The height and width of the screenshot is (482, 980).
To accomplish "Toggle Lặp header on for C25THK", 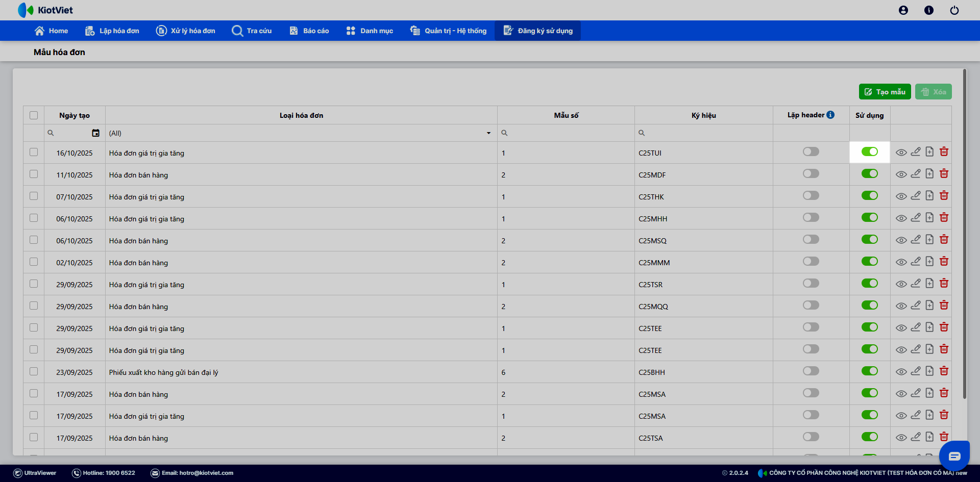I will [811, 195].
